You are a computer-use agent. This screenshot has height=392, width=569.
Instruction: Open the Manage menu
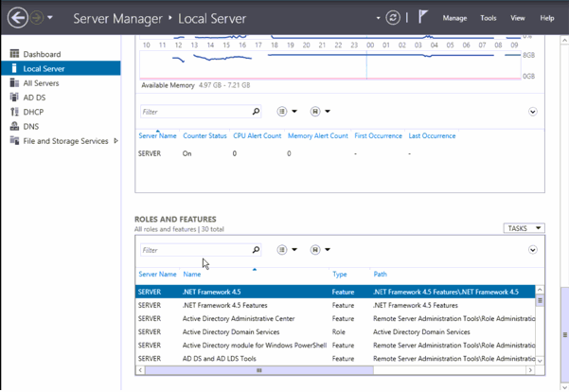[x=454, y=18]
